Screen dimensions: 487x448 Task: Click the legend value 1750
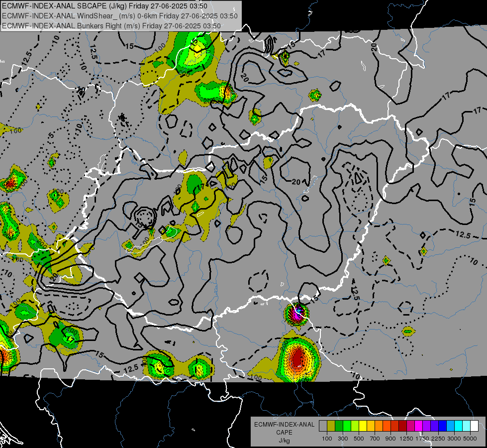[x=422, y=439]
